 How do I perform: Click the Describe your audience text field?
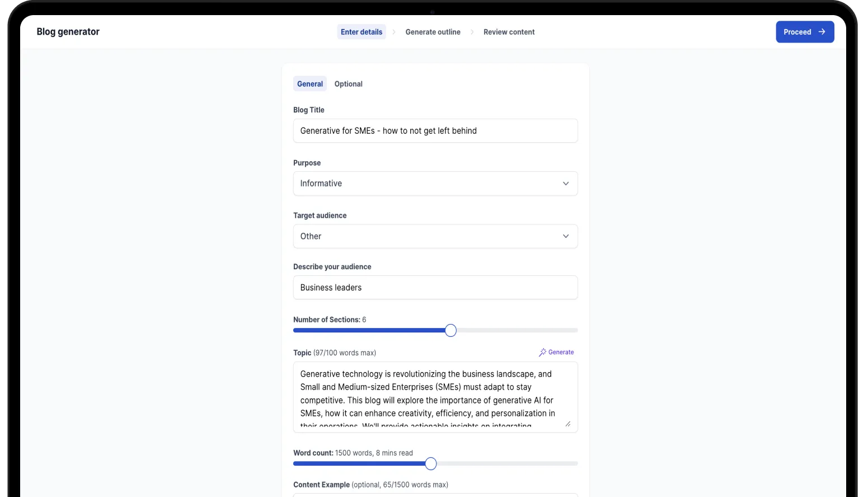(x=435, y=288)
